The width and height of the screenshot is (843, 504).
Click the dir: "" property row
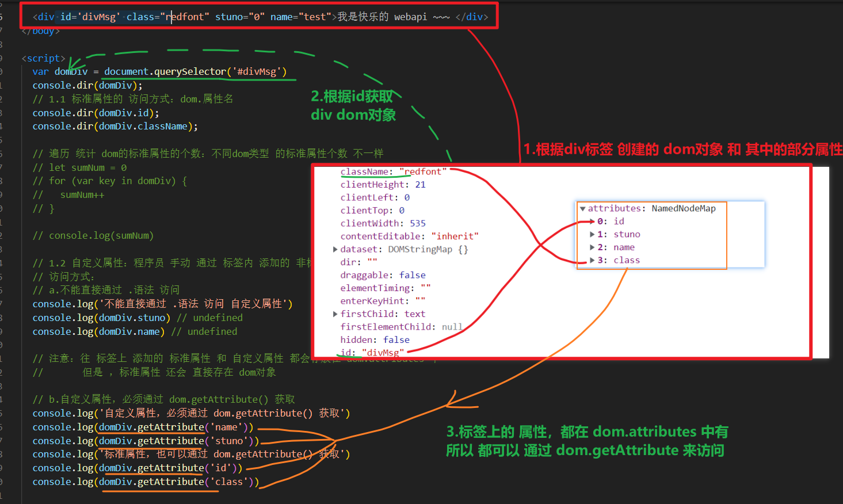click(358, 262)
